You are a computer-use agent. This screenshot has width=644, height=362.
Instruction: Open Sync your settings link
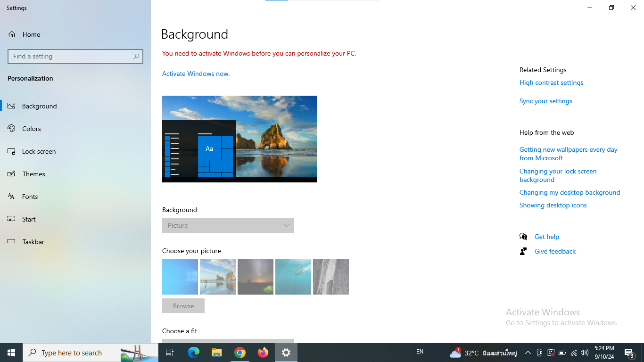[546, 101]
